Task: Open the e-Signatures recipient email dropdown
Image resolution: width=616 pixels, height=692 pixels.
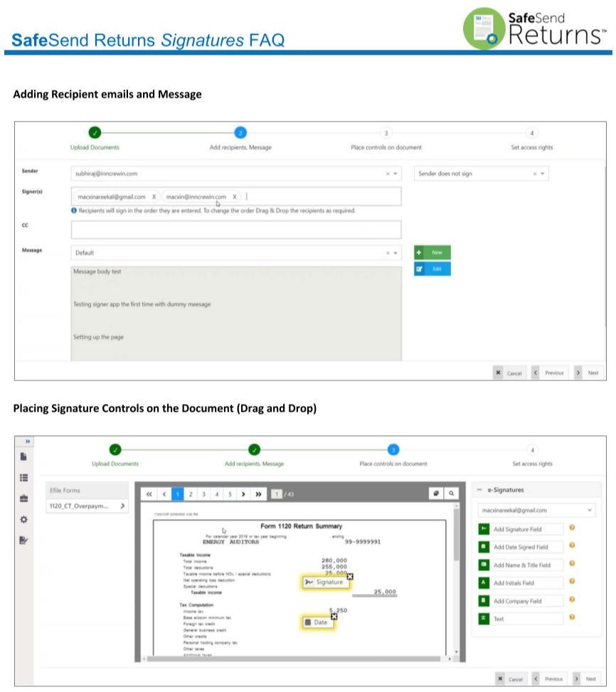Action: tap(590, 510)
